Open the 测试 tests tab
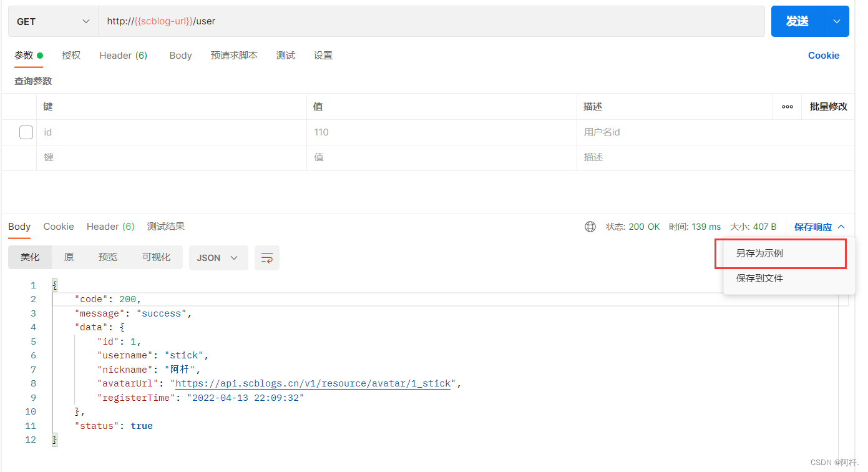This screenshot has width=868, height=472. tap(286, 56)
